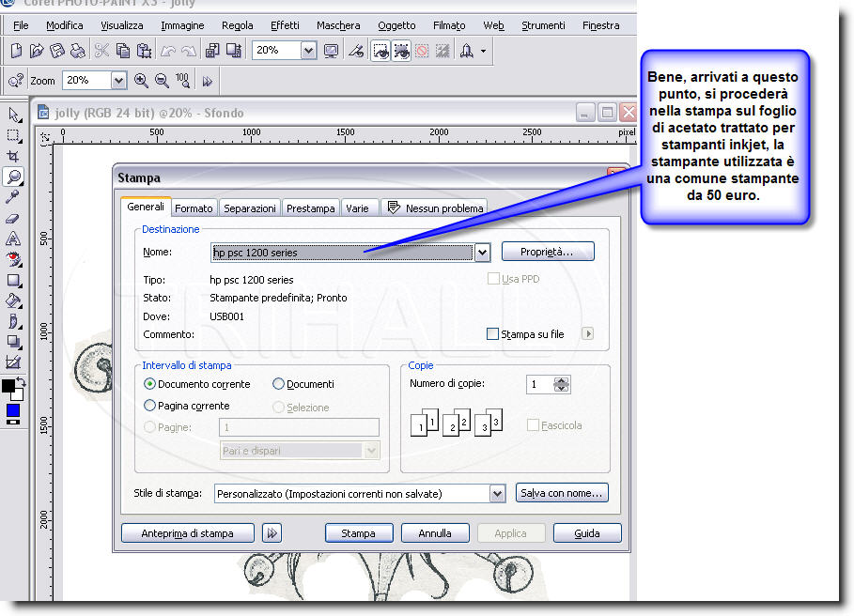Viewport: 854px width, 616px height.
Task: Click the Zoom out magnifier icon
Action: pyautogui.click(x=162, y=81)
